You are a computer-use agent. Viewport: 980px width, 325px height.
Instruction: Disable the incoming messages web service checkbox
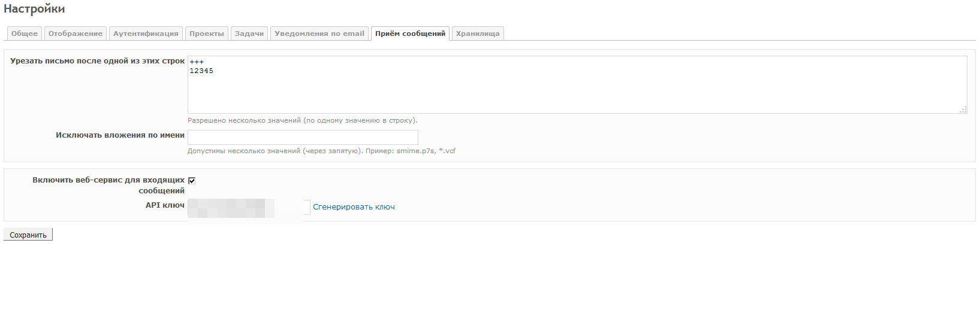point(192,180)
